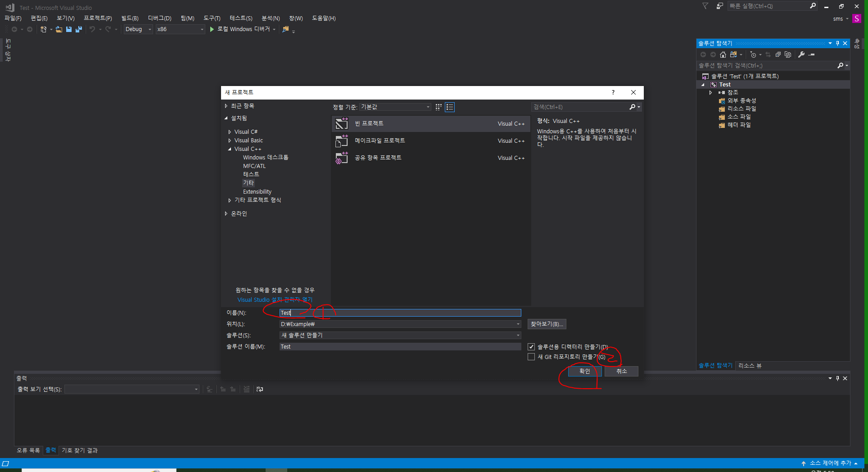Click the 확인 button

coord(584,371)
